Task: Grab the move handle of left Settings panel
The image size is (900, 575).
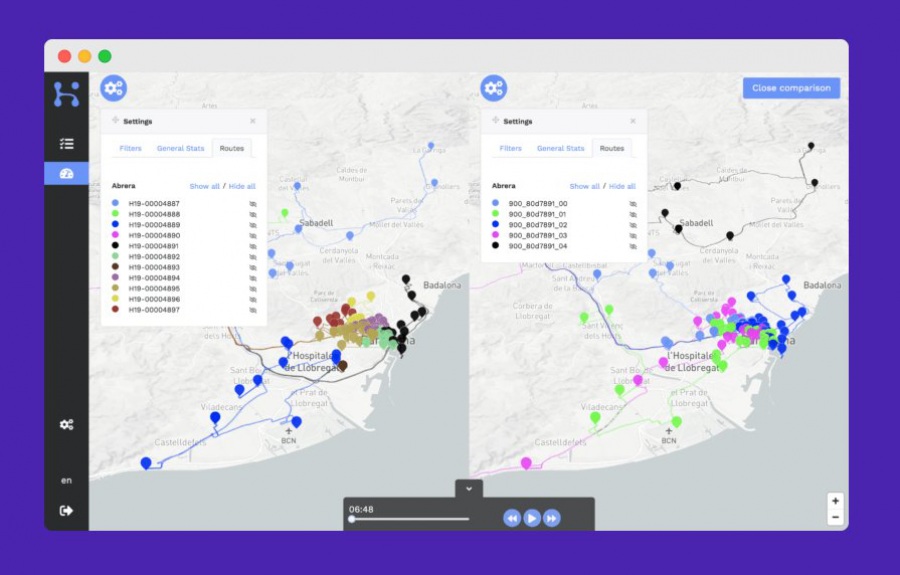Action: point(115,121)
